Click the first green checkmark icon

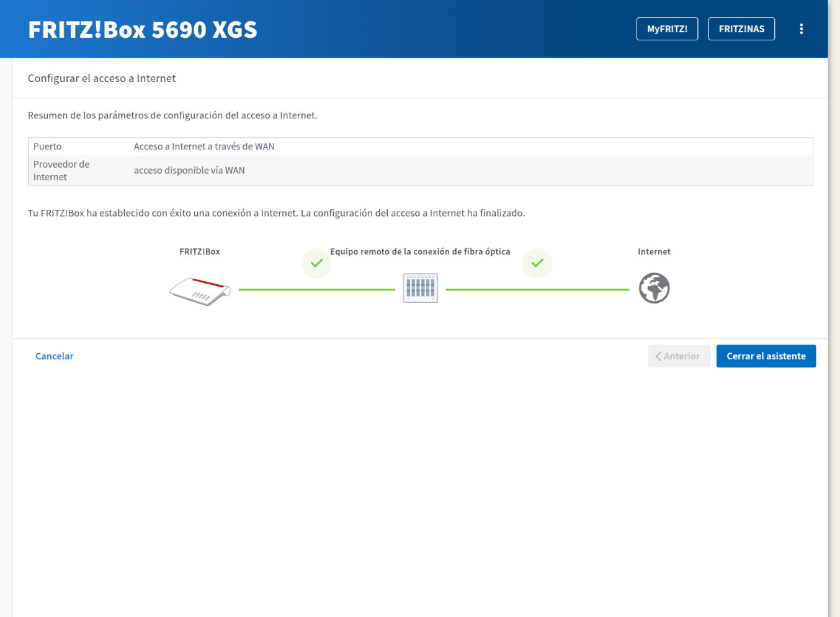click(316, 263)
